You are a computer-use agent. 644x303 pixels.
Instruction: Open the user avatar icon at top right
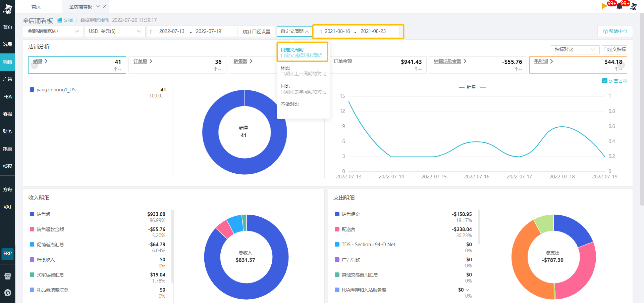click(x=634, y=6)
